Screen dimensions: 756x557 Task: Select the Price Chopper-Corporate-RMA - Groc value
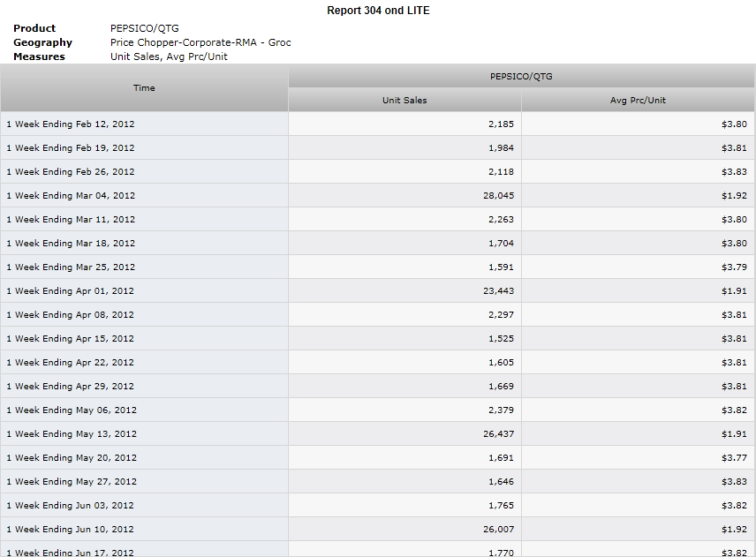point(200,42)
